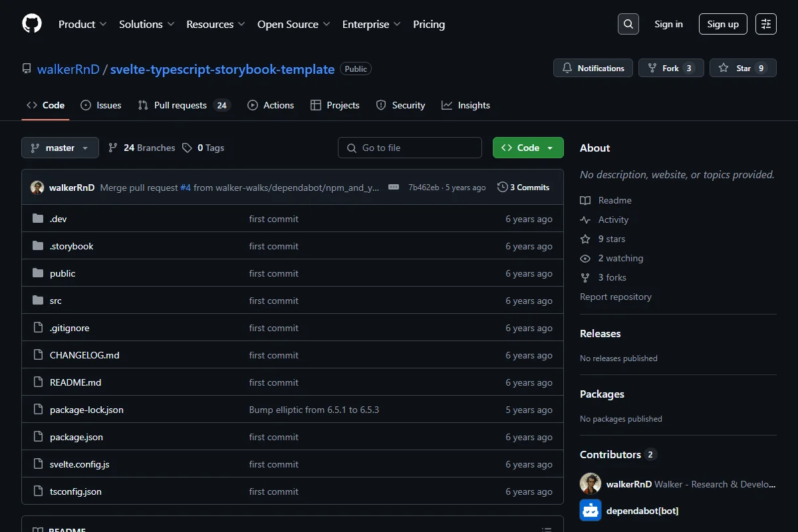
Task: Select the Actions tab
Action: coord(271,105)
